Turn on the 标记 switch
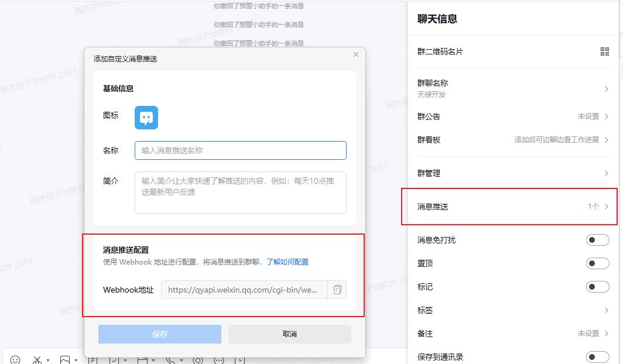623x364 pixels. 597,287
